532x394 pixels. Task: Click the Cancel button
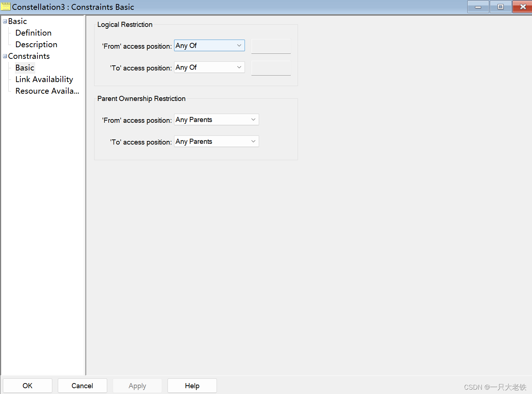(x=82, y=386)
